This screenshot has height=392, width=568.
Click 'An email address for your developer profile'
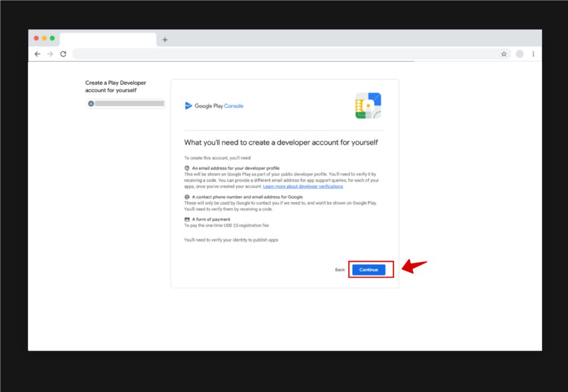[x=235, y=168]
